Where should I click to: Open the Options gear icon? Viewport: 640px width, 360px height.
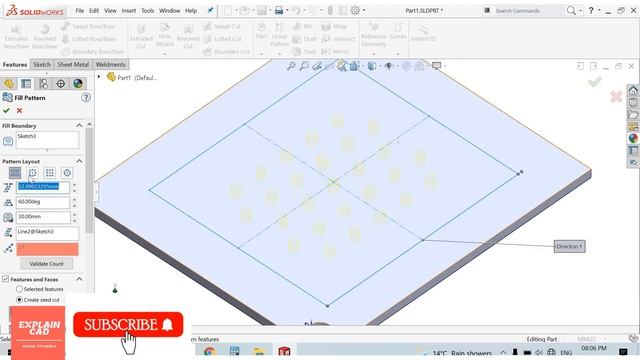coord(356,11)
